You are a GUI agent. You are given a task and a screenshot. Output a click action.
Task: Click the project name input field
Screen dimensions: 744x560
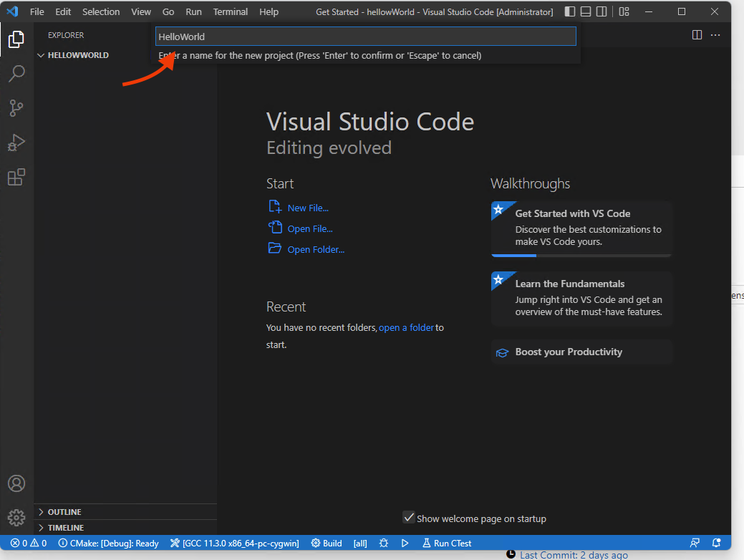[365, 36]
